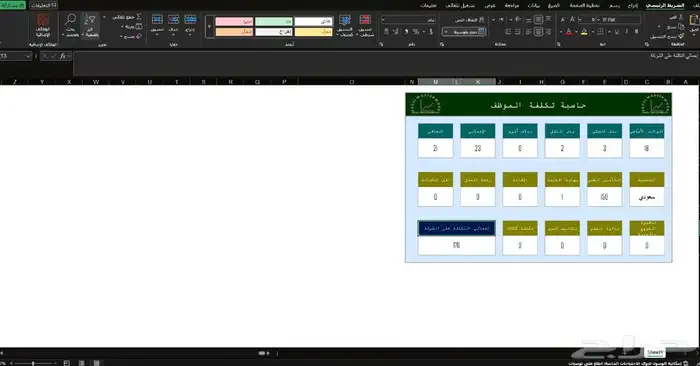Click the decrease decimal icon
The image size is (700, 366).
[386, 32]
